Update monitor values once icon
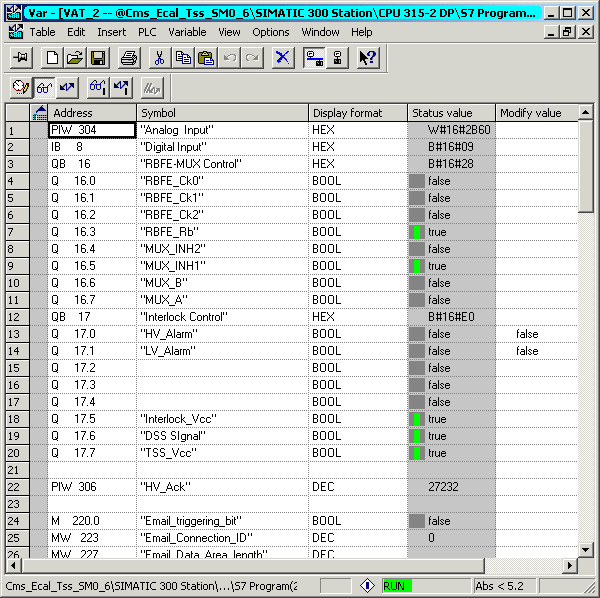 (x=98, y=88)
